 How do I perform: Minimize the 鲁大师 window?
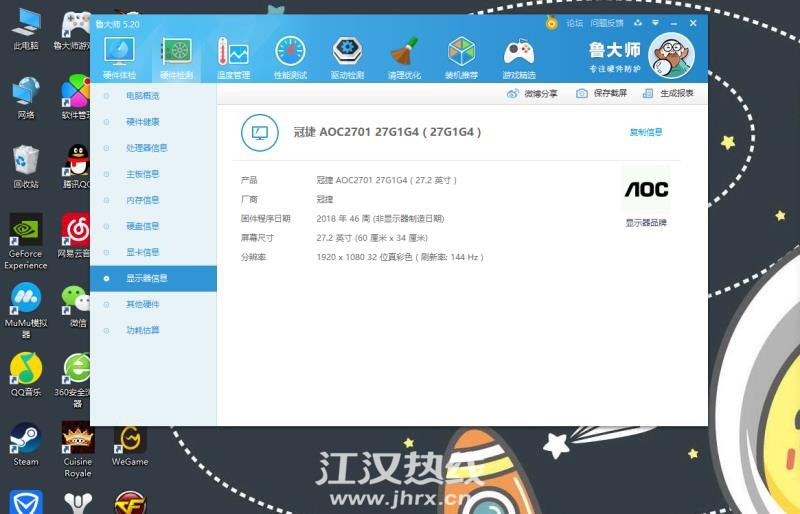pos(674,23)
